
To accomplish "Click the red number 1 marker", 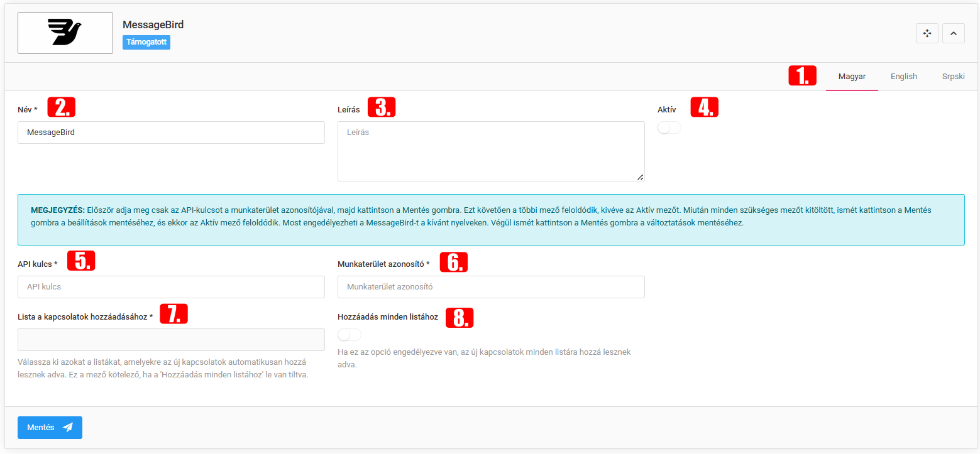I will click(802, 76).
